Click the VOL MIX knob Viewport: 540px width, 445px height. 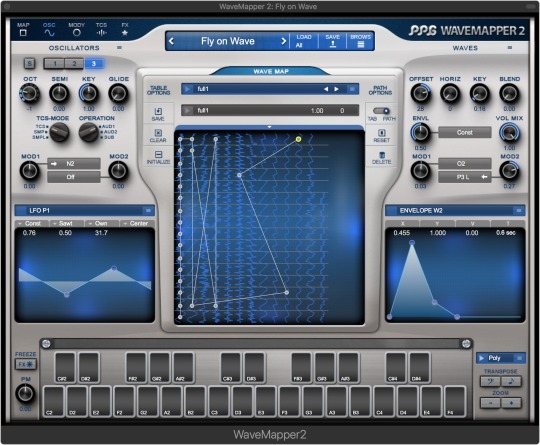[x=509, y=133]
